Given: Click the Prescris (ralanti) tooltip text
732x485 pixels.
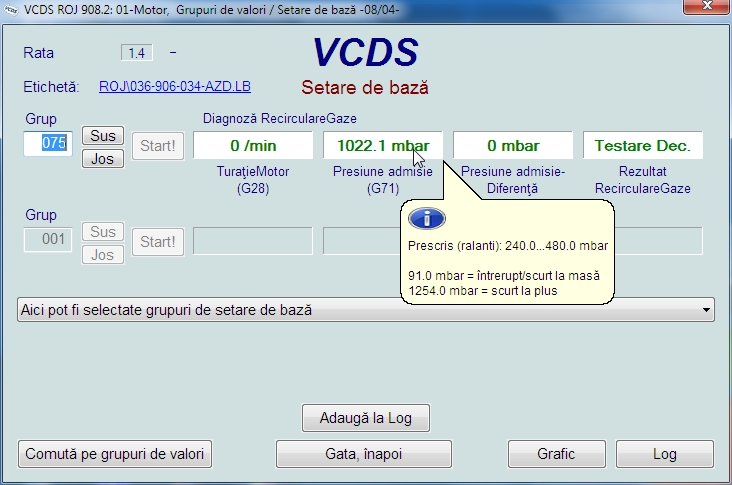Looking at the screenshot, I should pyautogui.click(x=508, y=246).
